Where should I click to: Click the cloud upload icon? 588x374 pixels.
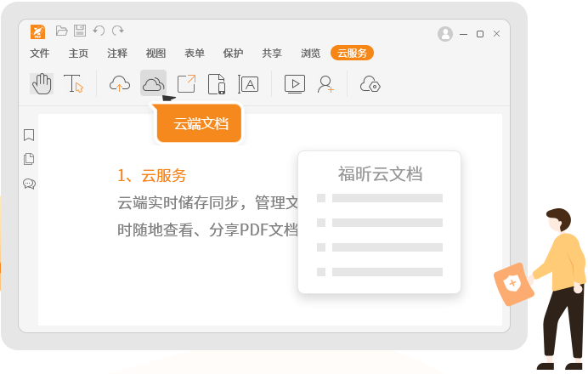point(120,83)
